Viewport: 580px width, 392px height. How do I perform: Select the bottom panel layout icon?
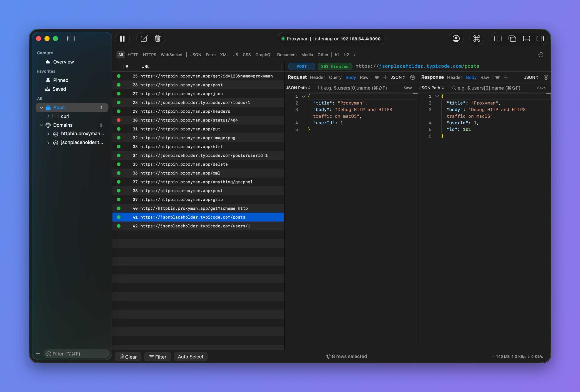point(526,39)
